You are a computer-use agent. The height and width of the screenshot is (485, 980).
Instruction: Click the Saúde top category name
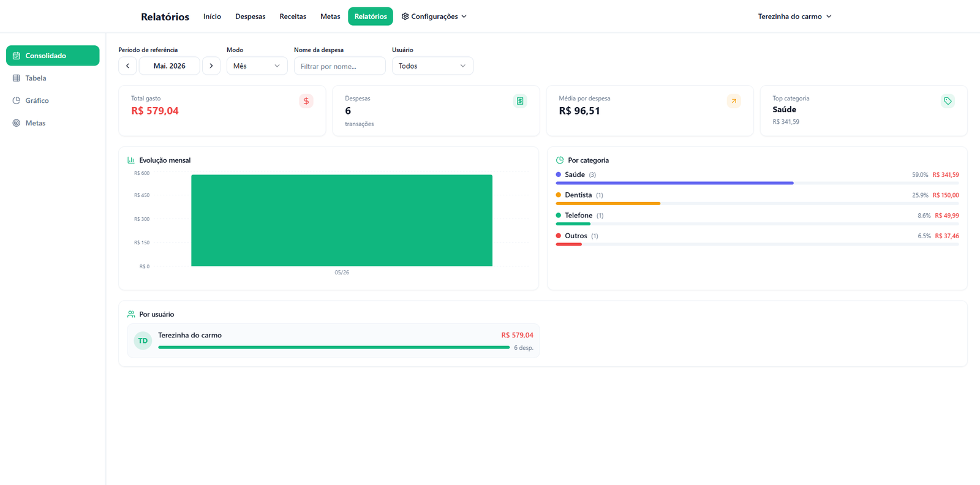[785, 110]
